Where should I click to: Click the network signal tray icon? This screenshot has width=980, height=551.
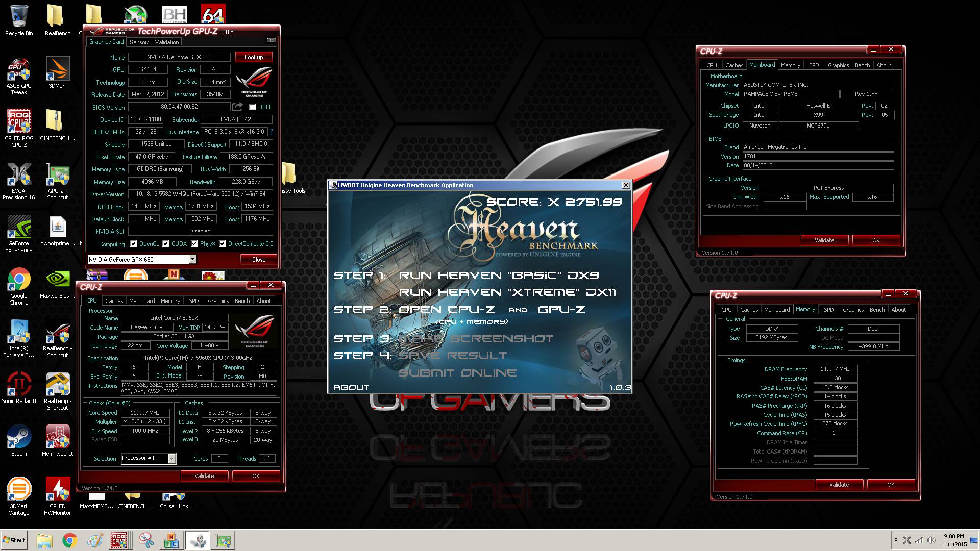coord(919,540)
